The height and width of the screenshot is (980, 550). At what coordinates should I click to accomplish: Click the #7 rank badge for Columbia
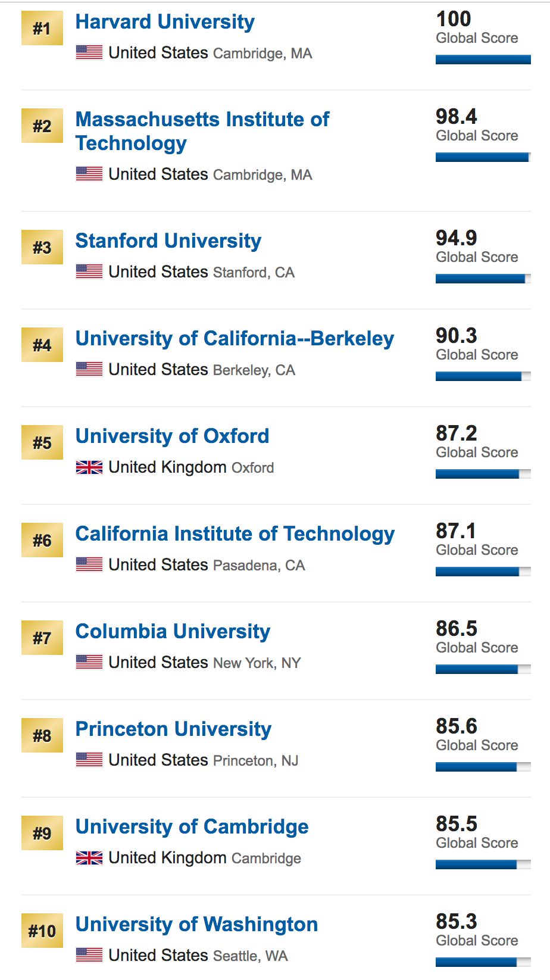(42, 638)
